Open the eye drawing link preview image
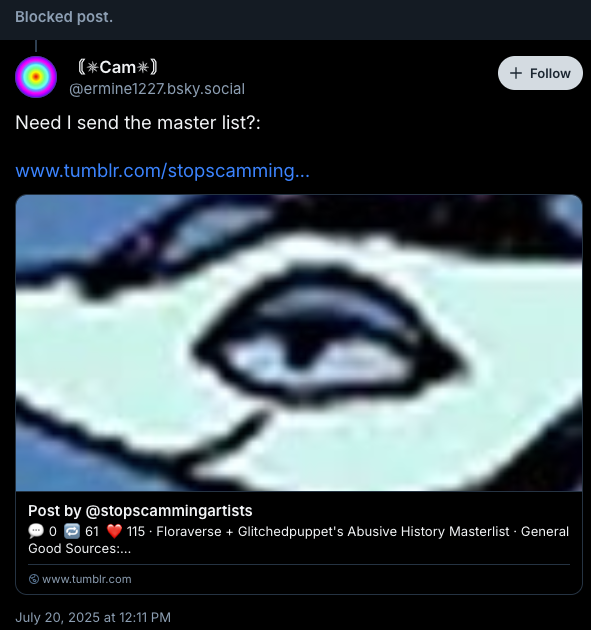591x630 pixels. pos(299,343)
